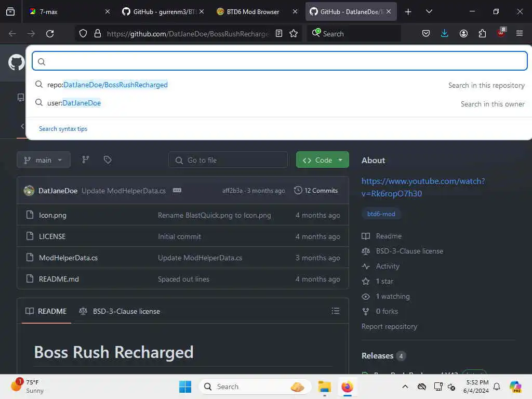Toggle reader view for the page

(279, 34)
